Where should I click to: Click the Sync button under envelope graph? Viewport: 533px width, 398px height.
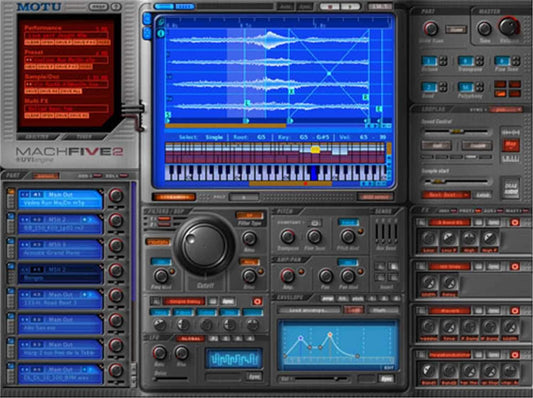point(386,379)
